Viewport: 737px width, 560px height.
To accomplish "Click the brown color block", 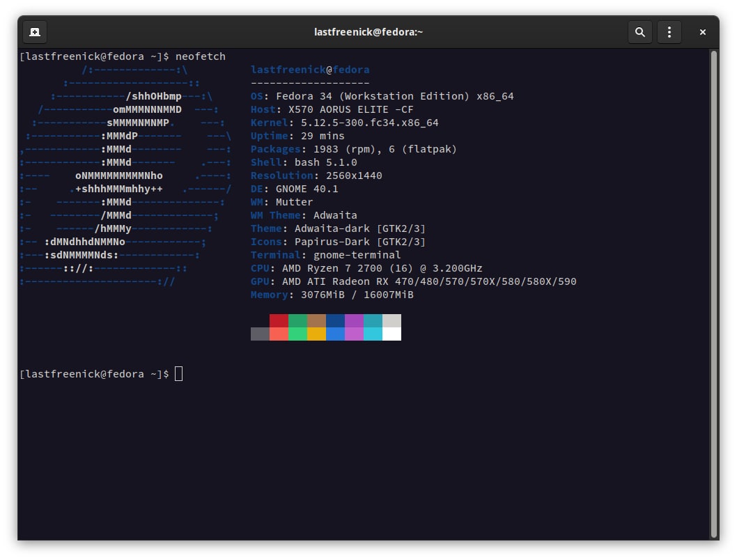I will 316,320.
